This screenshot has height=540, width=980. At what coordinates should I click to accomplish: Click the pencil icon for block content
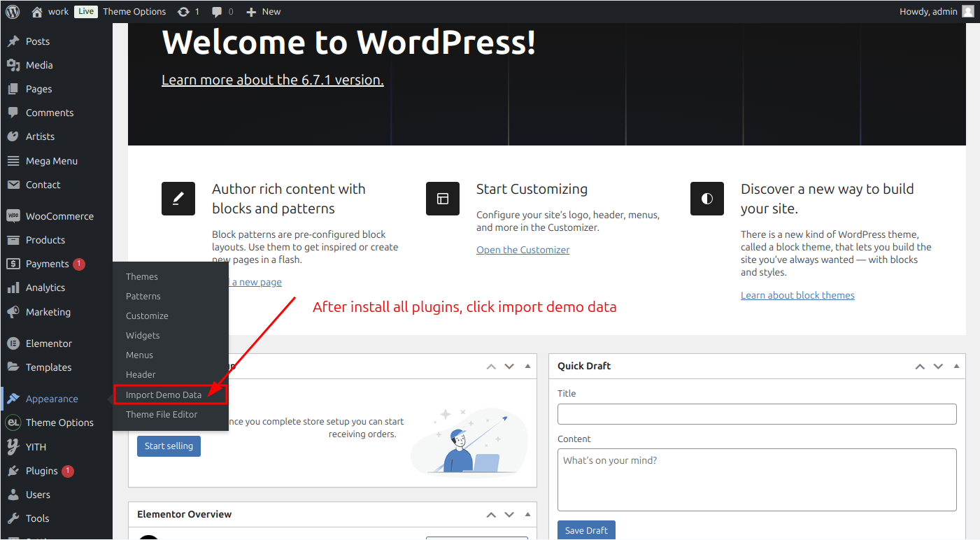click(178, 199)
